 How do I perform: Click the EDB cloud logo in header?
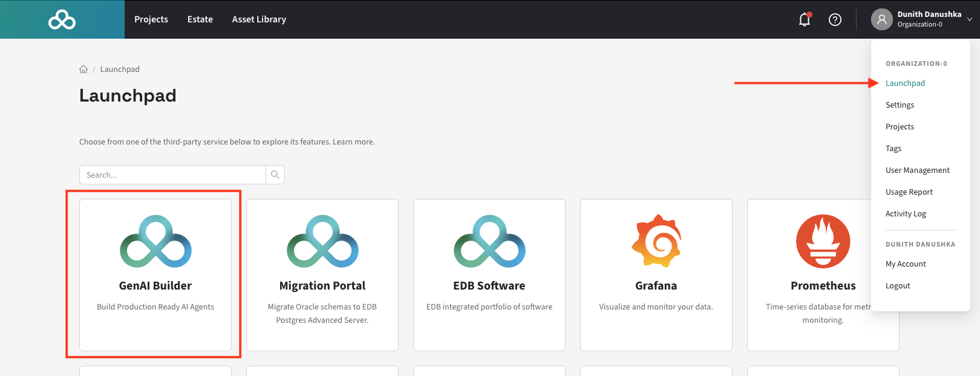pyautogui.click(x=62, y=20)
